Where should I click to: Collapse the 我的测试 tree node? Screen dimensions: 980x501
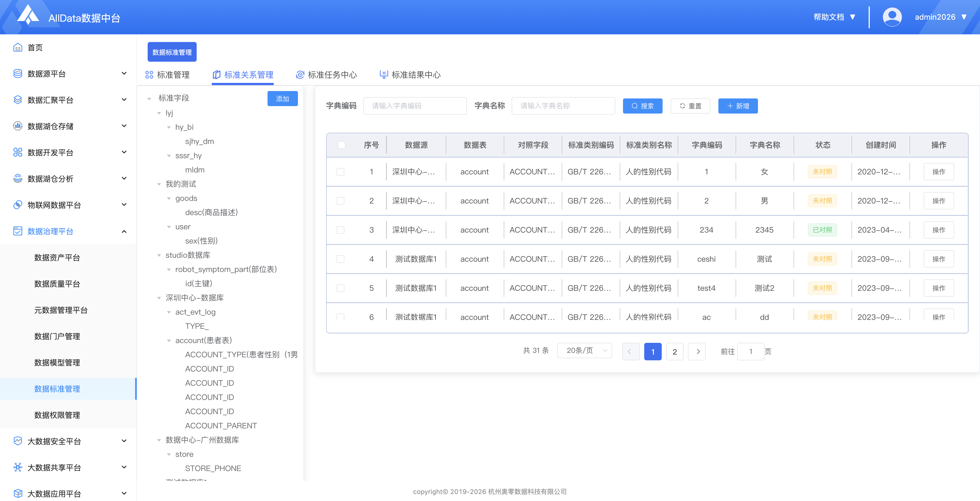pyautogui.click(x=159, y=184)
